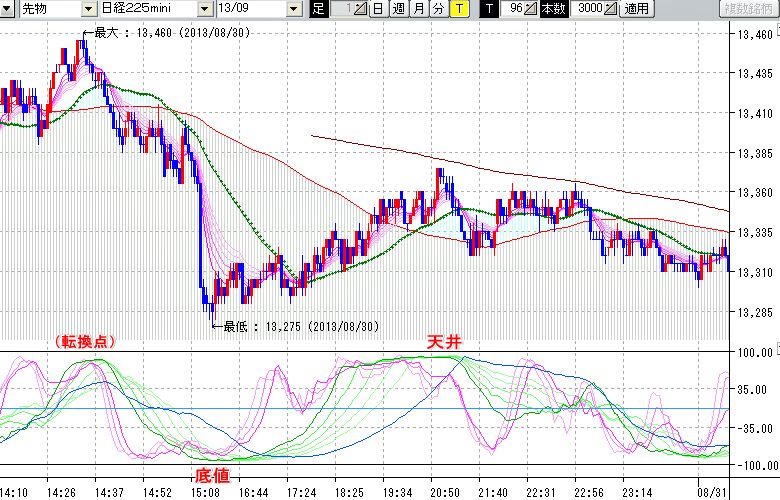Switch to 月 (monthly) candles

[x=418, y=9]
